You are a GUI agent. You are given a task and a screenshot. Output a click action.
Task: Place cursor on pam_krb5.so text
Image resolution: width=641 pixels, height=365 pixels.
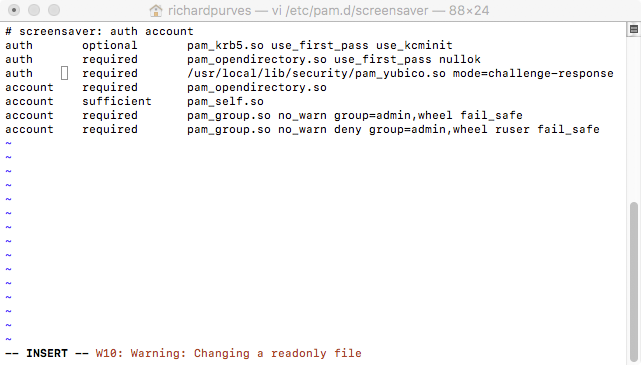point(225,45)
